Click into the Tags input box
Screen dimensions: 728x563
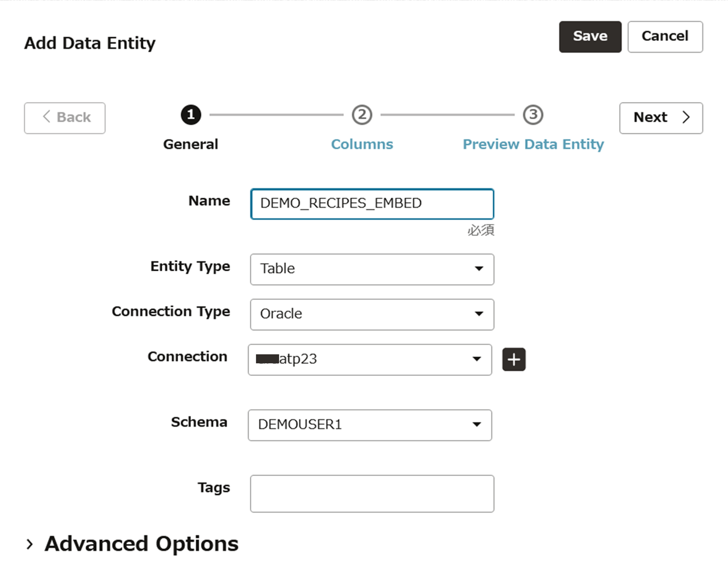(372, 493)
